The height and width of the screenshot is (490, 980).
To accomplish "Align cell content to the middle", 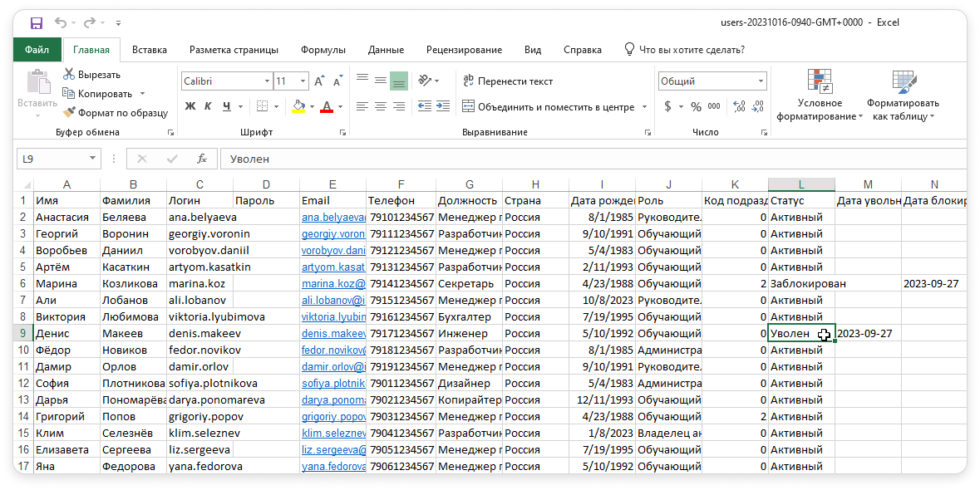I will [380, 80].
